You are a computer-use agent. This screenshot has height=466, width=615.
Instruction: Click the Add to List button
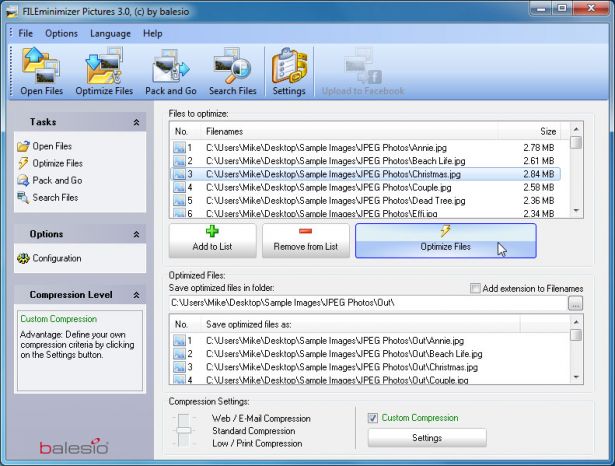click(213, 241)
